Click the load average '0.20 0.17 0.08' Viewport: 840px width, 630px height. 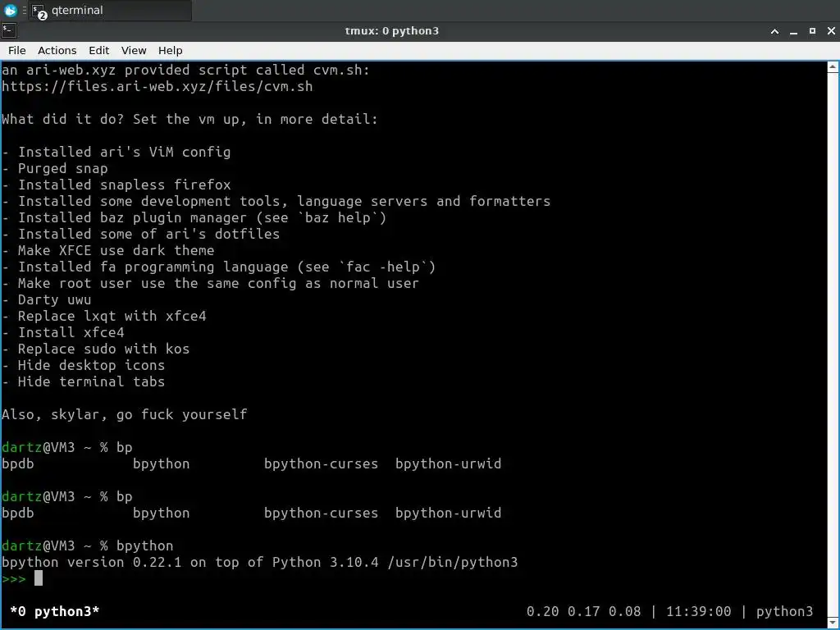pos(583,611)
